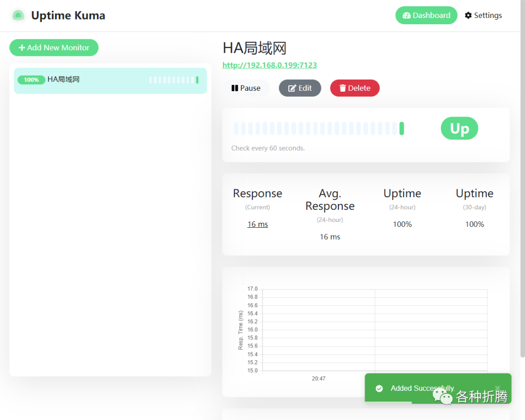
Task: Click the check icon in the success toast
Action: tap(379, 388)
